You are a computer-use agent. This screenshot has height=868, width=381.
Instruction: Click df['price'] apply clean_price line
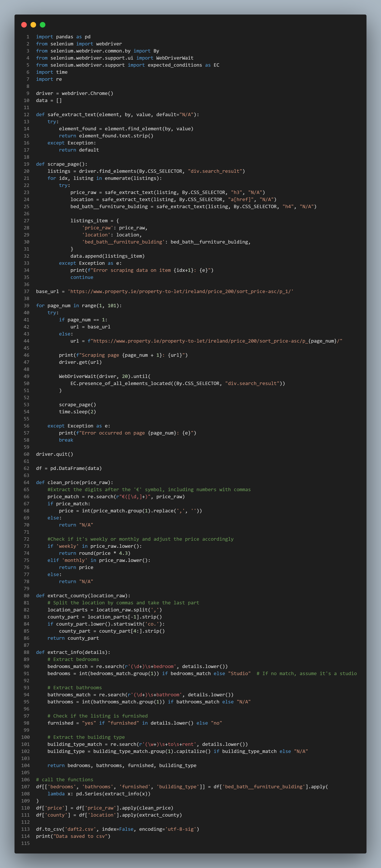(x=105, y=808)
